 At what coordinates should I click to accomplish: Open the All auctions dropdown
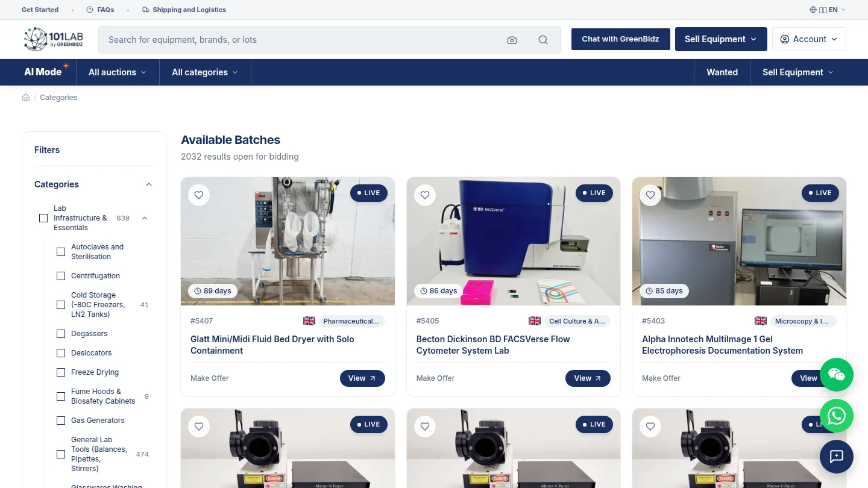(x=118, y=72)
